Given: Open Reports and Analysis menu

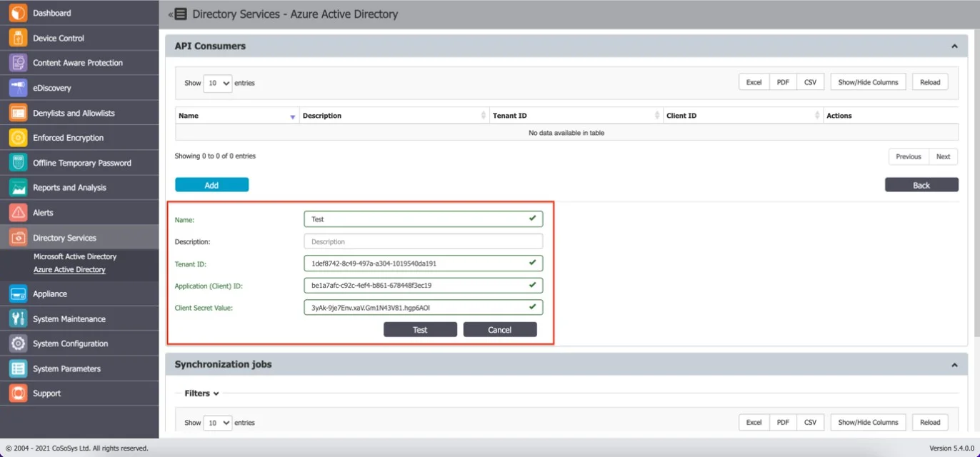Looking at the screenshot, I should point(79,188).
